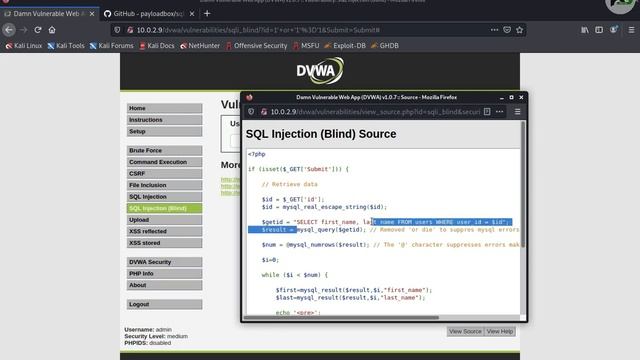Viewport: 640px width, 360px height.
Task: Open main Firefox hamburger menu
Action: click(631, 30)
